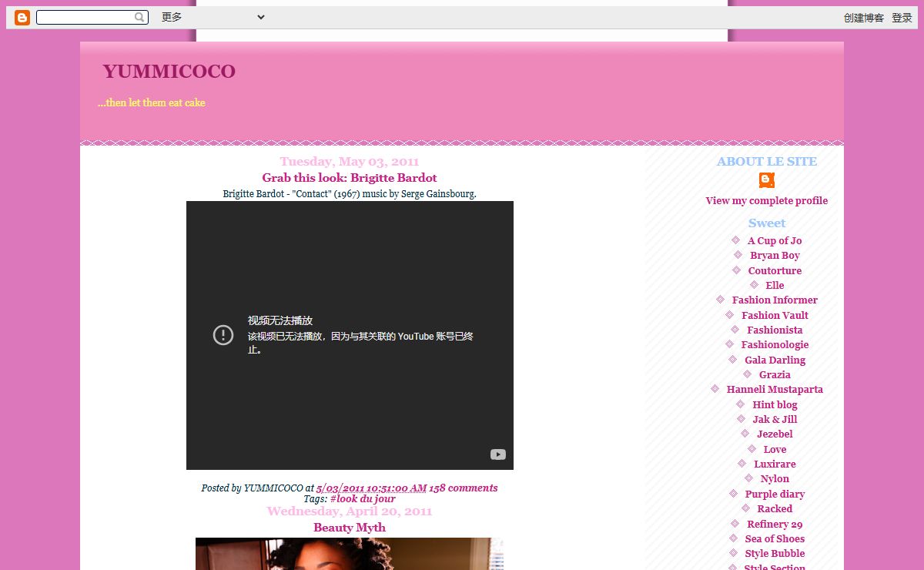Open the Love link in the sidebar
The height and width of the screenshot is (570, 924).
(x=775, y=449)
